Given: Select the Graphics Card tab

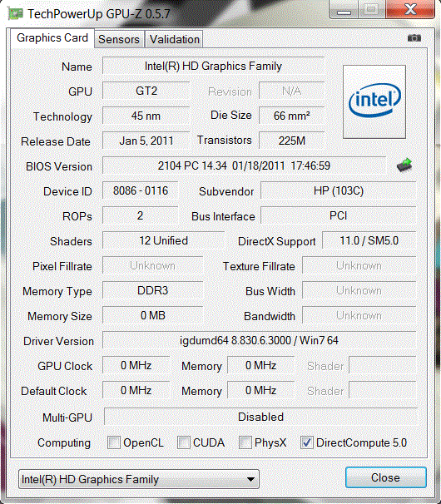Looking at the screenshot, I should [52, 38].
